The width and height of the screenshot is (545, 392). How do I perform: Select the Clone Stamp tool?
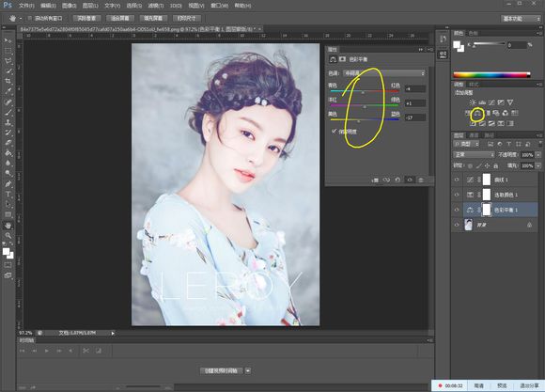[8, 122]
